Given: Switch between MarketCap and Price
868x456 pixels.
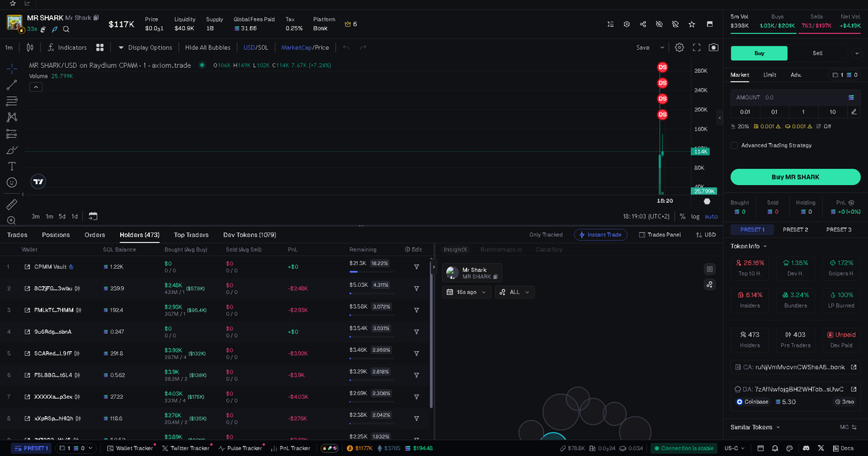Looking at the screenshot, I should (x=305, y=48).
